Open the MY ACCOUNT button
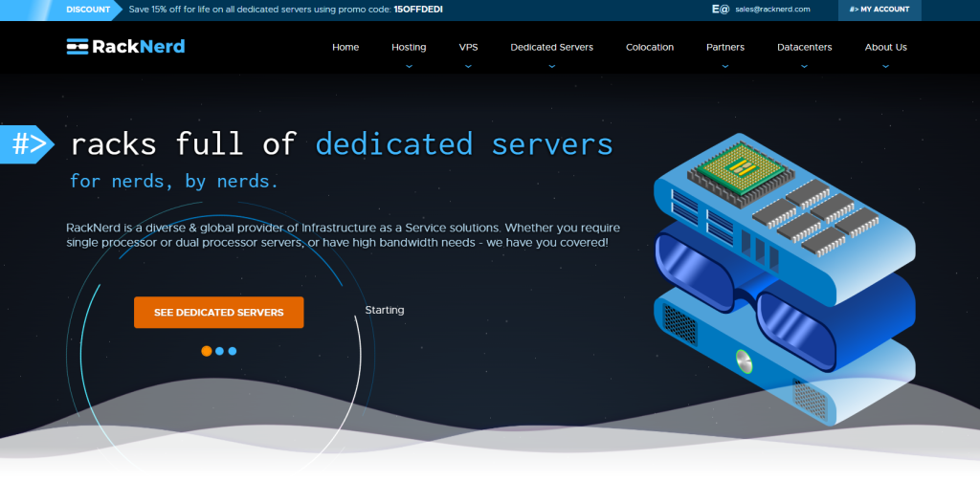Screen dimensions: 980x481 click(x=879, y=10)
